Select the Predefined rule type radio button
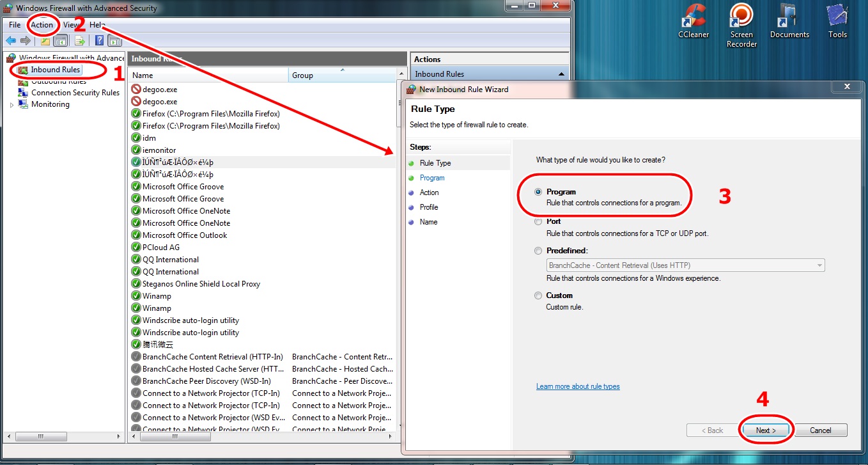The width and height of the screenshot is (868, 465). (538, 251)
